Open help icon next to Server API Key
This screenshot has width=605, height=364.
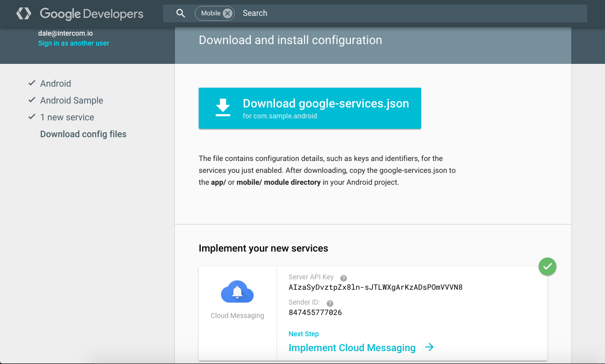click(343, 278)
